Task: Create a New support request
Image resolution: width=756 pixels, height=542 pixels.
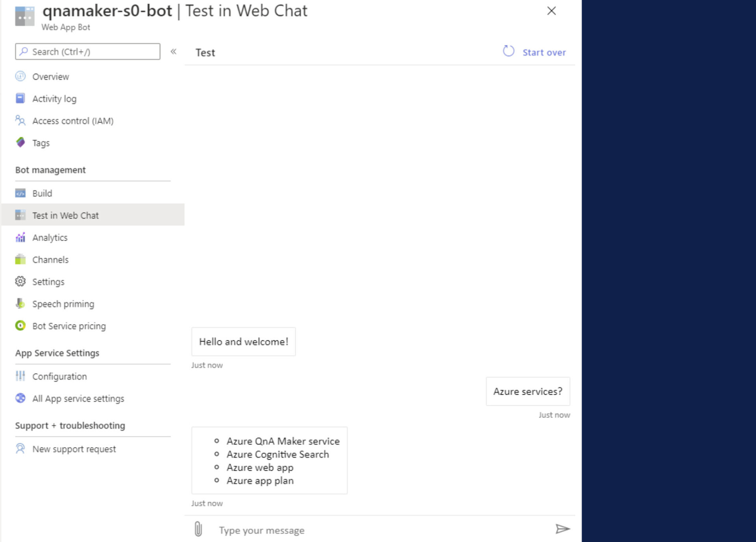Action: [x=74, y=449]
